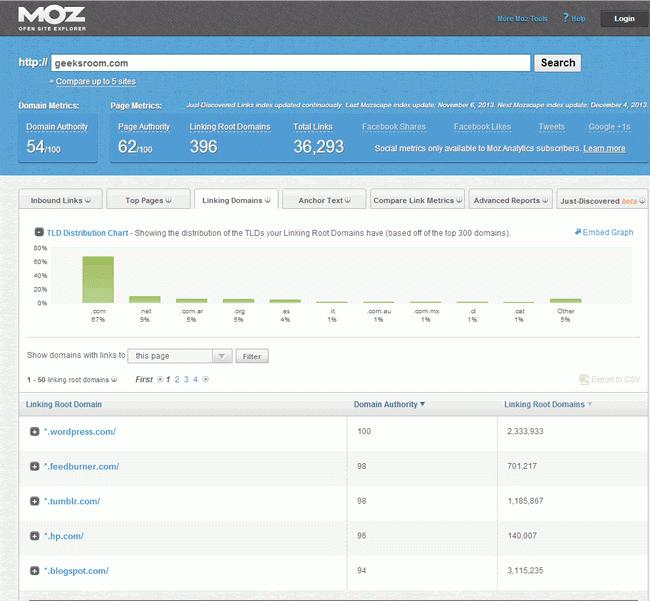This screenshot has height=601, width=650.
Task: Click the .com 67% bar in chart
Action: point(98,279)
